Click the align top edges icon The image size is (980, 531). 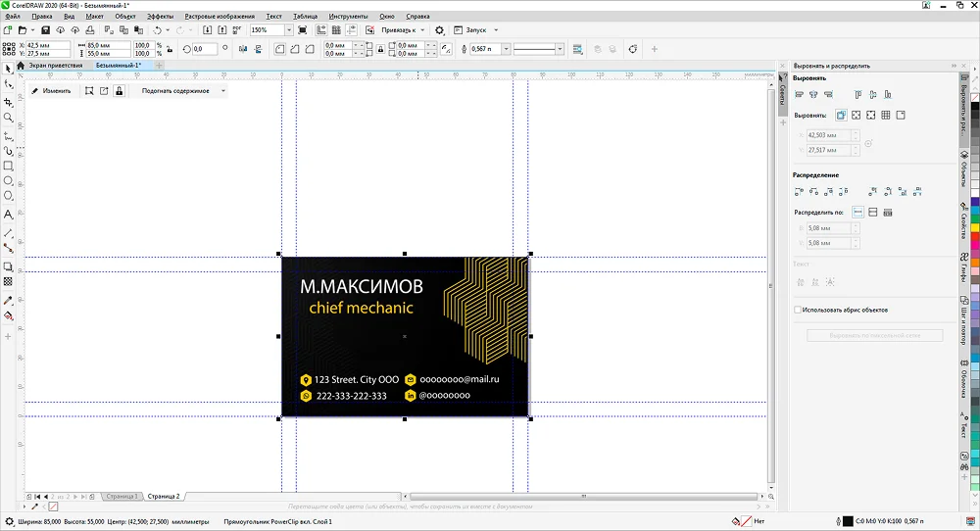[858, 94]
